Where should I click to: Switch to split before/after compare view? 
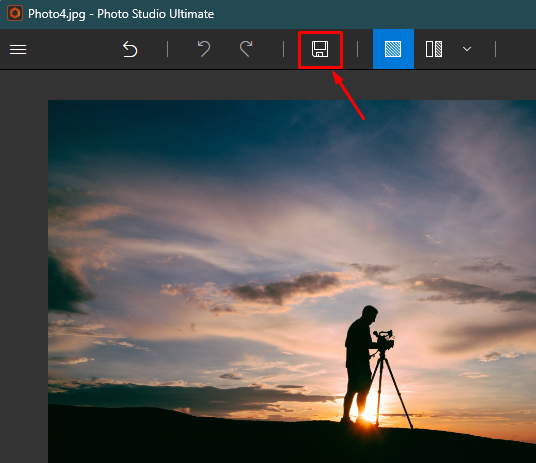tap(434, 49)
